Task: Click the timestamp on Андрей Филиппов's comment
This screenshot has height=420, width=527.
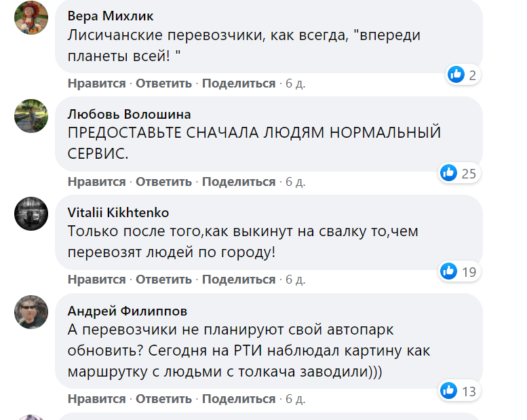Action: [295, 398]
